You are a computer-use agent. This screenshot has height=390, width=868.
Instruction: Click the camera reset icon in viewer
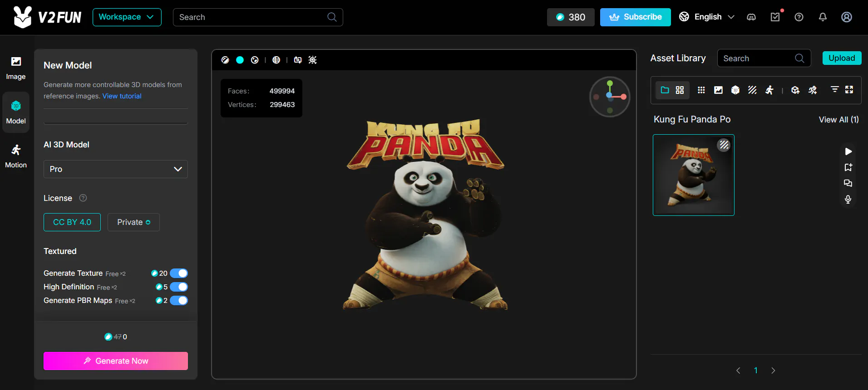pos(298,60)
